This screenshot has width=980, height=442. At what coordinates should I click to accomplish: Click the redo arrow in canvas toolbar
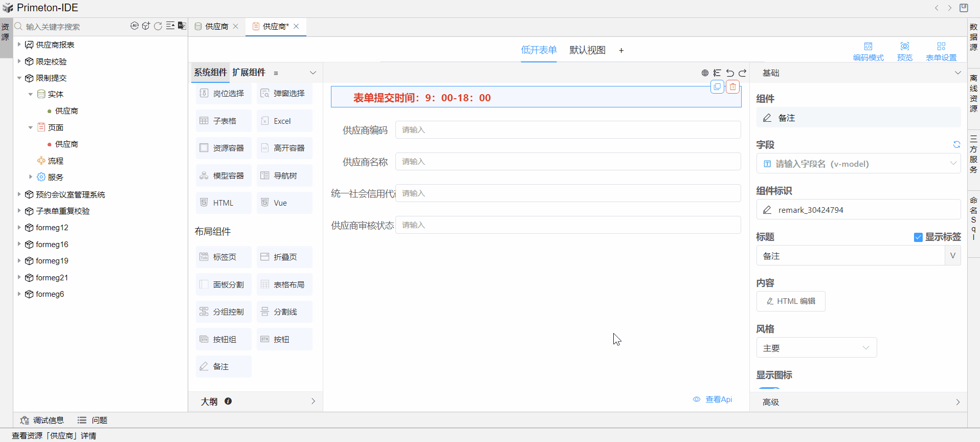coord(743,73)
